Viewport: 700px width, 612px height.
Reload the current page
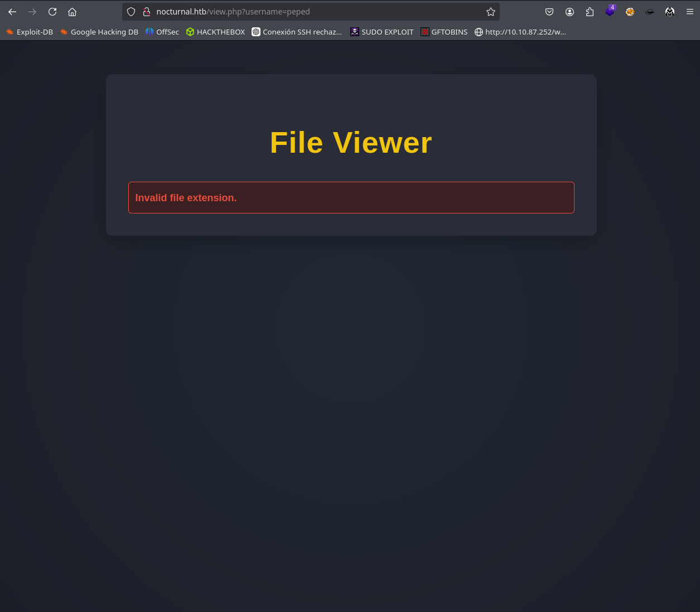52,12
